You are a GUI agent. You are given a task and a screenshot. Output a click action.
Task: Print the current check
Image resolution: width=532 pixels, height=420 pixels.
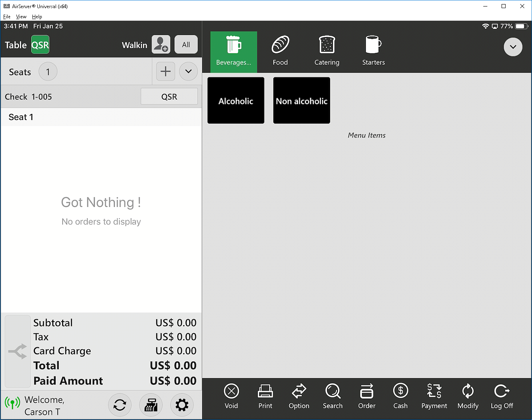(265, 396)
